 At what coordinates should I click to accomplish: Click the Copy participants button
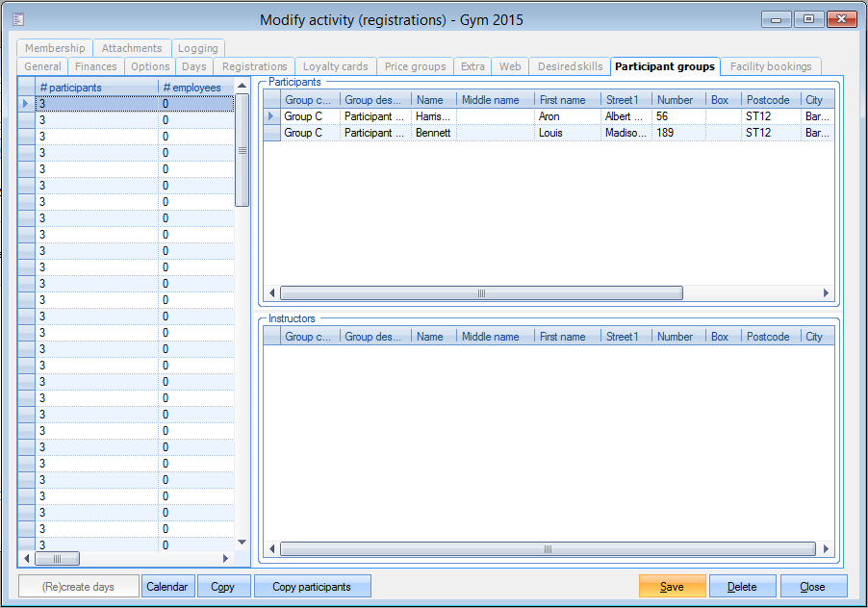pyautogui.click(x=312, y=586)
